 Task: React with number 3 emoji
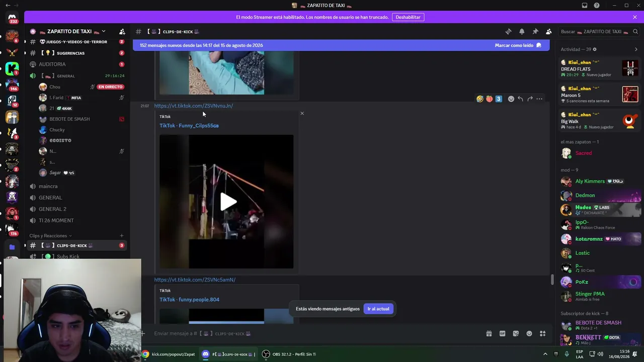click(x=499, y=99)
